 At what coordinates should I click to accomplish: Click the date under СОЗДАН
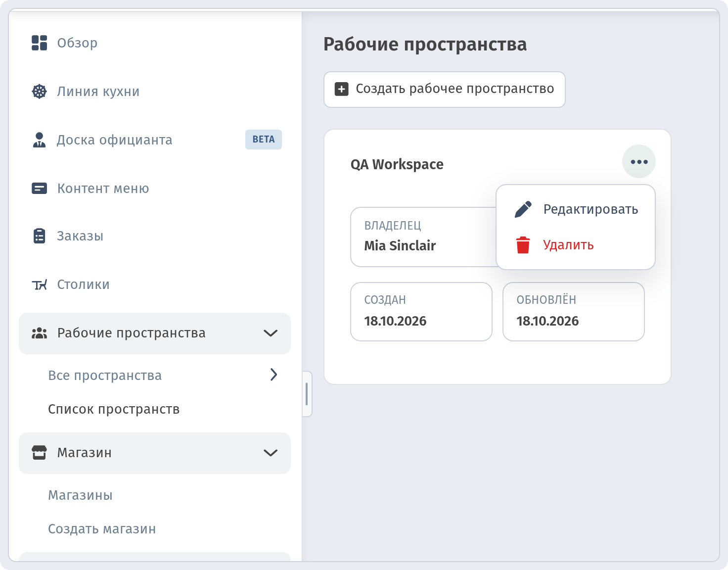click(x=395, y=321)
